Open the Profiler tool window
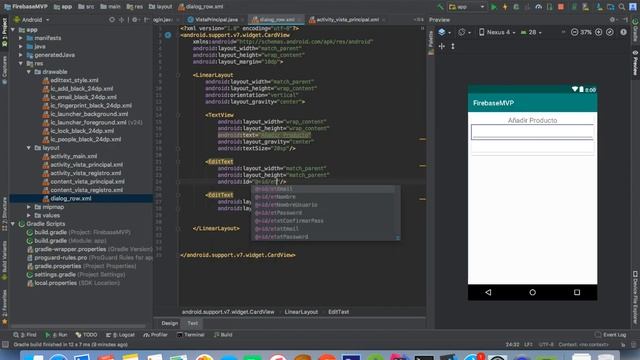This screenshot has height=360, width=640. pyautogui.click(x=156, y=335)
